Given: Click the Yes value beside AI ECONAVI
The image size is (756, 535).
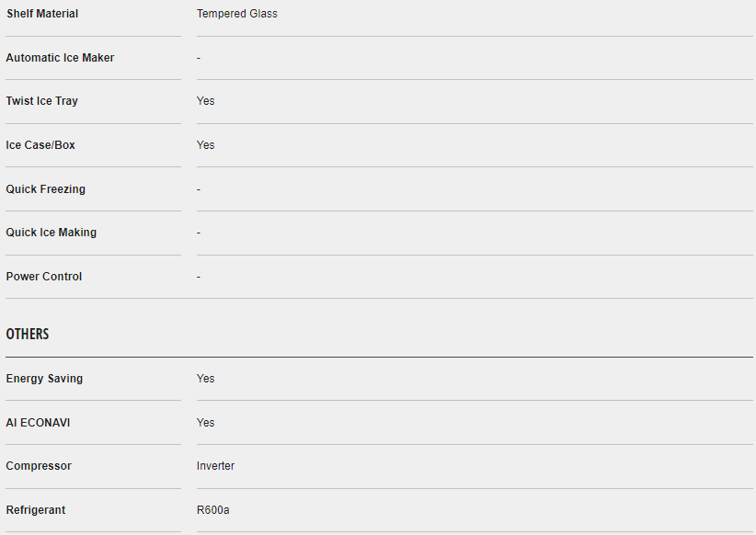Looking at the screenshot, I should coord(206,423).
